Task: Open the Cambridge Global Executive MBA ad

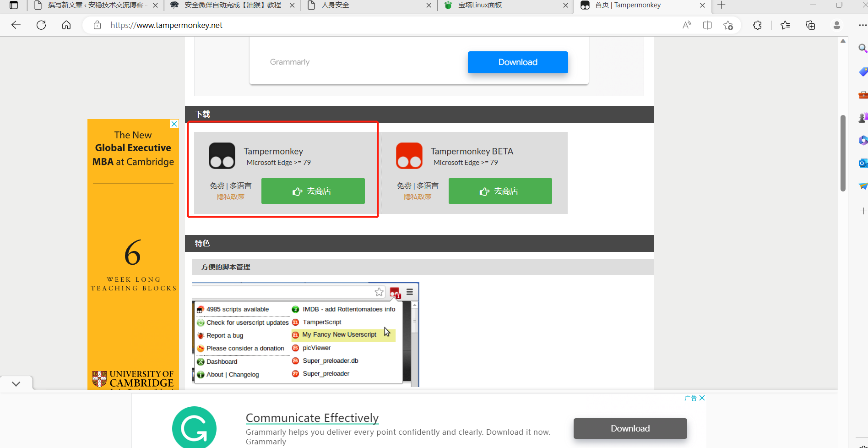Action: point(133,254)
